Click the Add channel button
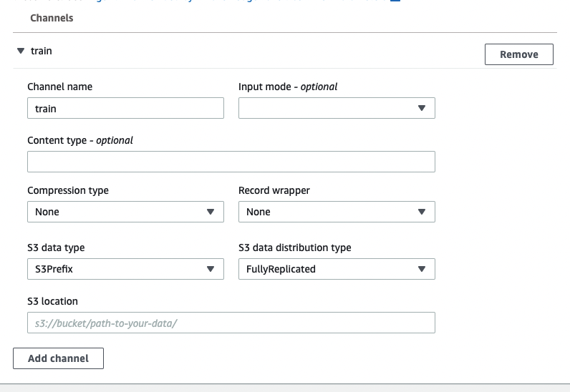This screenshot has width=570, height=392. [x=58, y=358]
